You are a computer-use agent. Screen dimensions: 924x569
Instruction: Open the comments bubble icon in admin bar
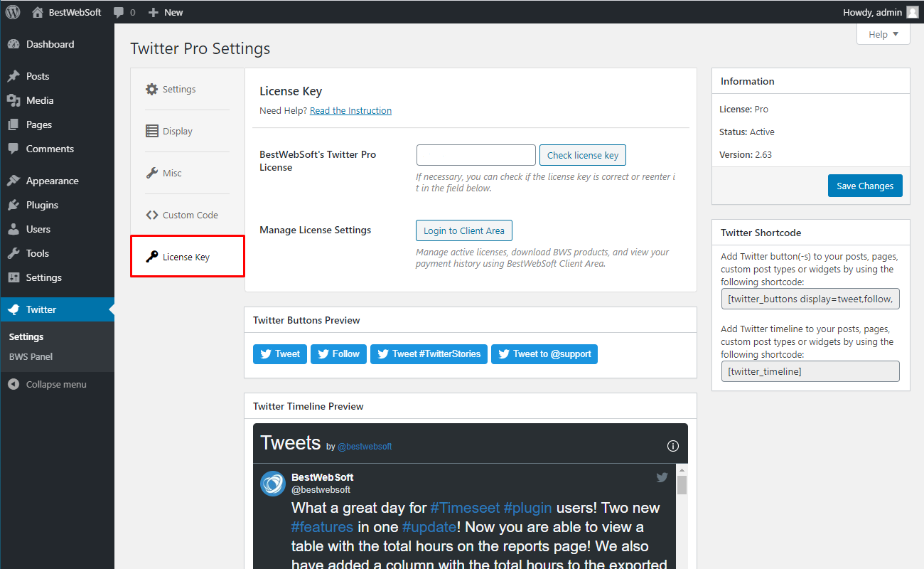119,12
